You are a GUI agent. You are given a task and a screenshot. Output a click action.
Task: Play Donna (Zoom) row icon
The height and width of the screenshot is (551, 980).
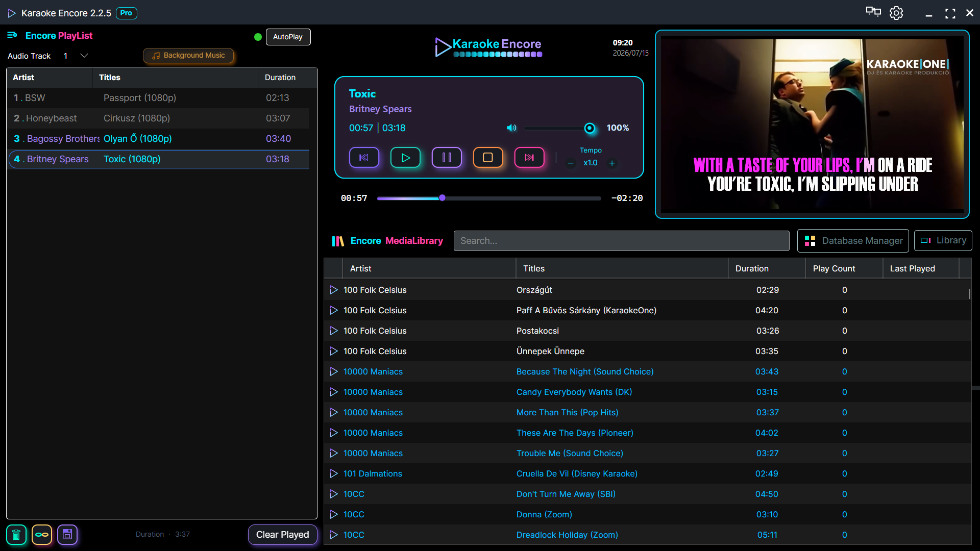click(x=334, y=514)
